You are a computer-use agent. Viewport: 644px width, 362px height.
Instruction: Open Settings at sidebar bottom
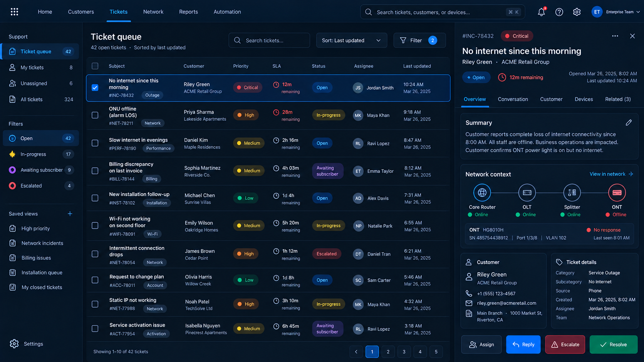pyautogui.click(x=27, y=344)
